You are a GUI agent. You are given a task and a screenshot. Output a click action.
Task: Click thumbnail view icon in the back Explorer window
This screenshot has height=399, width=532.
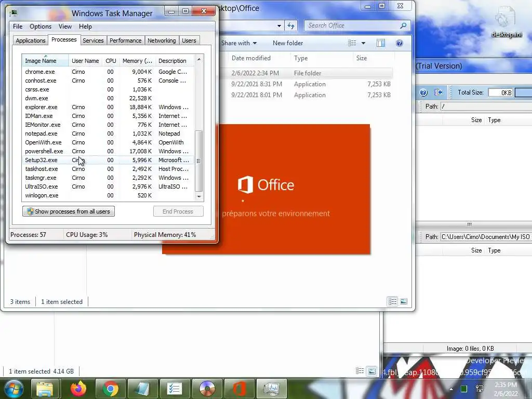coord(372,371)
